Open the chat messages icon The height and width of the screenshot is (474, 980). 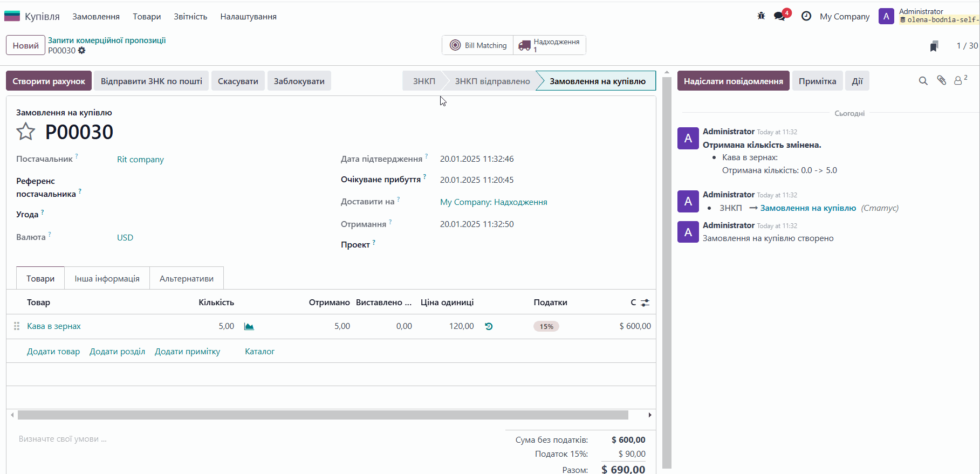780,16
